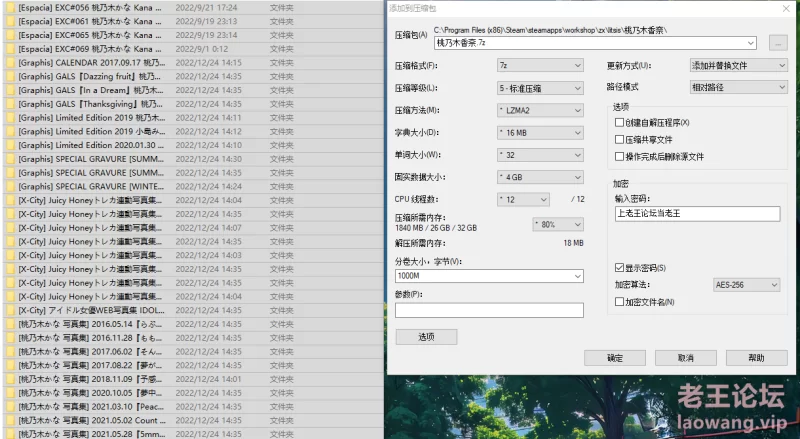The height and width of the screenshot is (439, 800).
Task: Click folder icon of Juicy Honey row dated 14:03
Action: tap(10, 256)
